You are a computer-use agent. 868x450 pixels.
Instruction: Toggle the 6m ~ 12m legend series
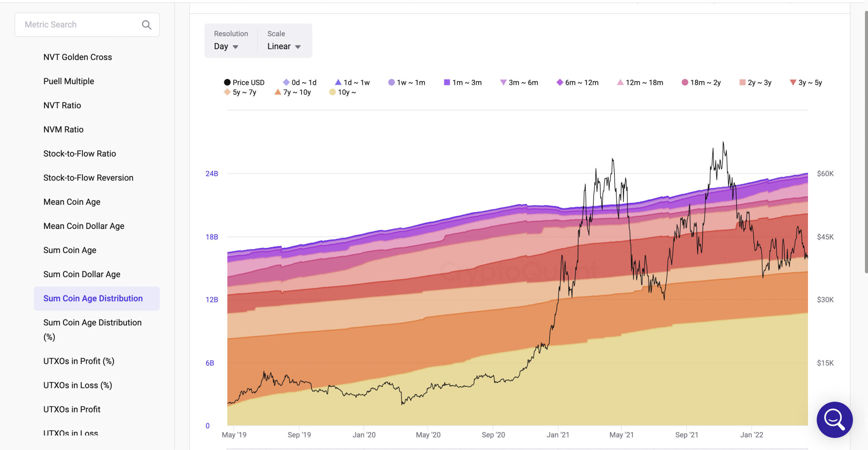pos(577,82)
